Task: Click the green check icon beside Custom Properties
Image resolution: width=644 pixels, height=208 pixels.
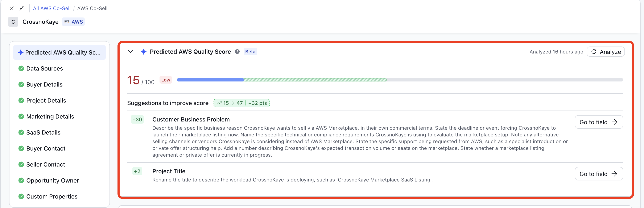Action: [21, 196]
